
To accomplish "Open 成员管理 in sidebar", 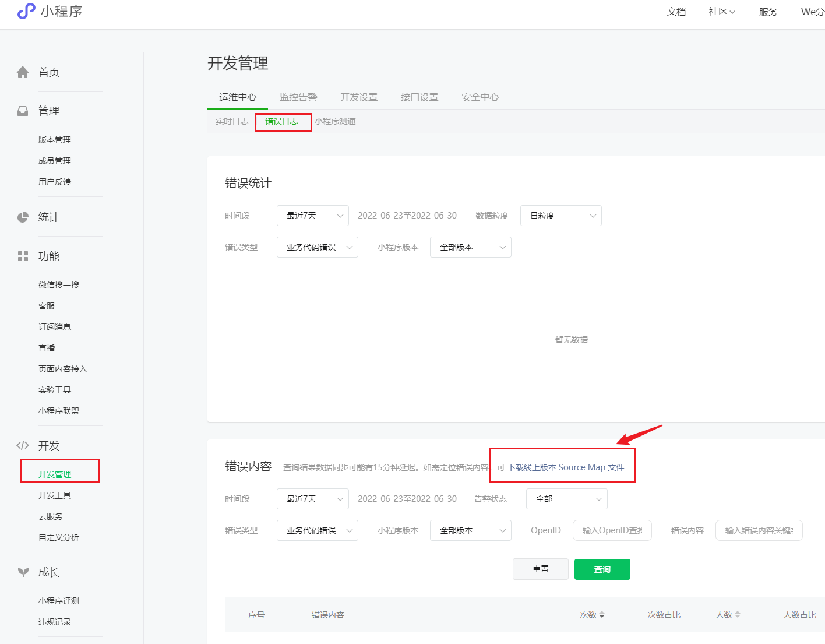I will coord(55,161).
